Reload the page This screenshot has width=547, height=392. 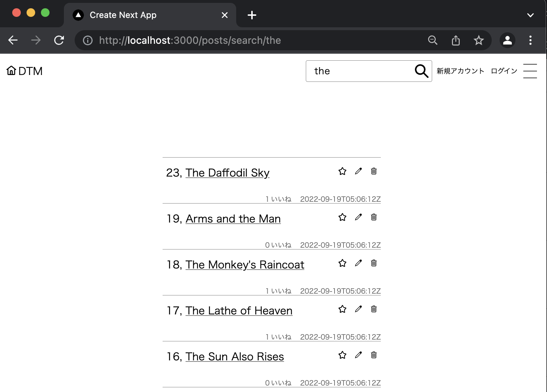tap(59, 40)
